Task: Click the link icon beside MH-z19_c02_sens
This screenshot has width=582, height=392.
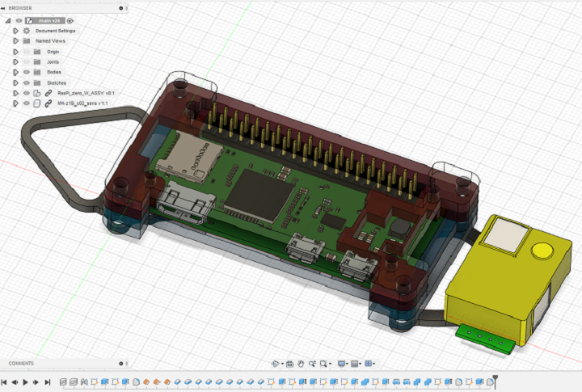Action: [48, 103]
